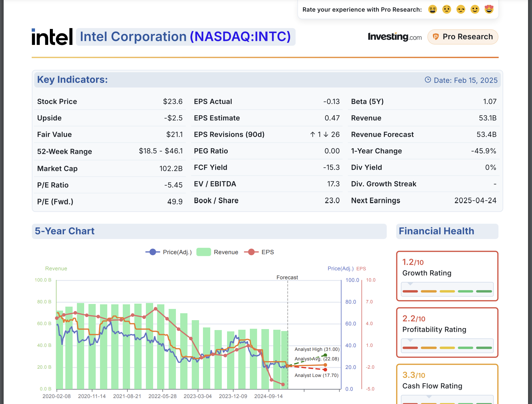Click the Stock Price value $23.6
The height and width of the screenshot is (404, 532).
tap(173, 102)
